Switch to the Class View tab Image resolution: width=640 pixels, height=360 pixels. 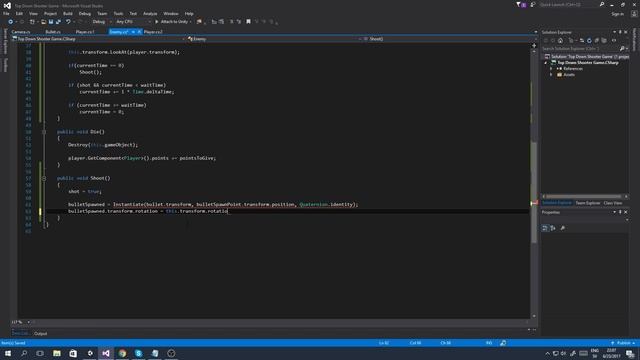[613, 203]
